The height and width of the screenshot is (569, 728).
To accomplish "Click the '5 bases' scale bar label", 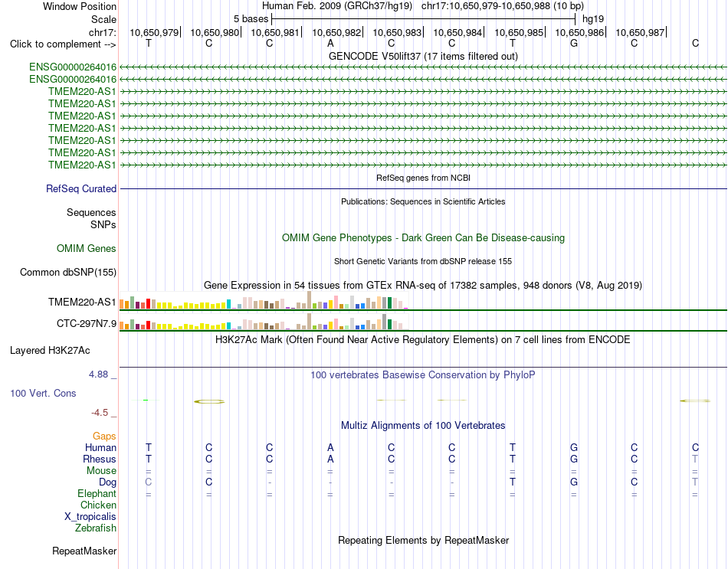I will 251,19.
